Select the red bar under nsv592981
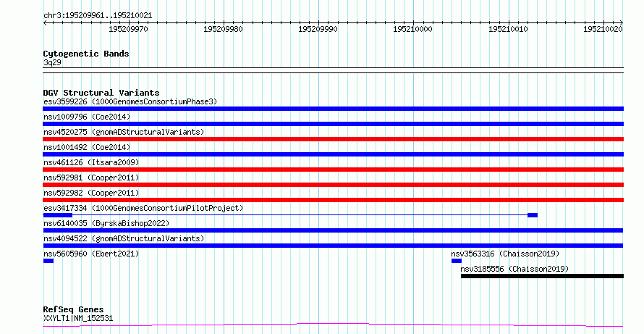Screen dimensions: 644x334 point(333,185)
